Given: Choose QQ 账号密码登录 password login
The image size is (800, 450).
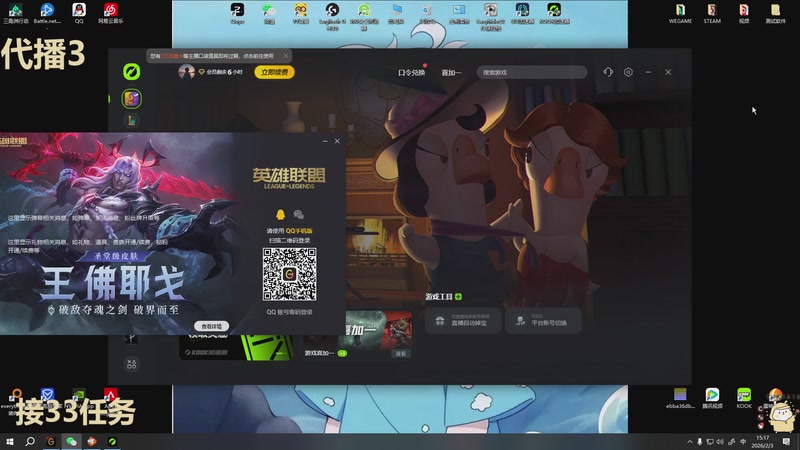Looking at the screenshot, I should click(x=289, y=312).
